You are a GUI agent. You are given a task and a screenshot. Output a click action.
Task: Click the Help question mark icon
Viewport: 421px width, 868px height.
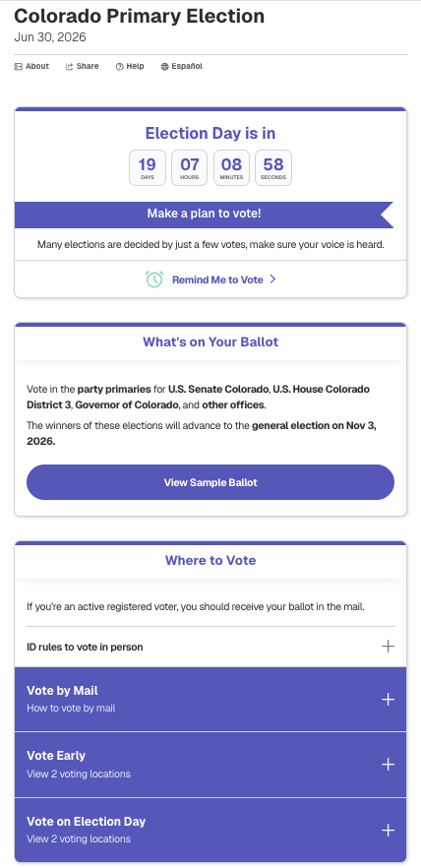119,67
